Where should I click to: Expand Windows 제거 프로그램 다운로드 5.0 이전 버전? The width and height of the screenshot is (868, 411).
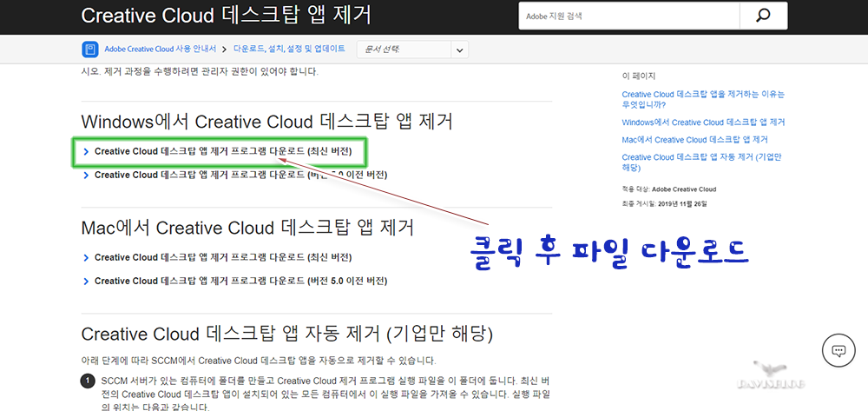[x=235, y=175]
